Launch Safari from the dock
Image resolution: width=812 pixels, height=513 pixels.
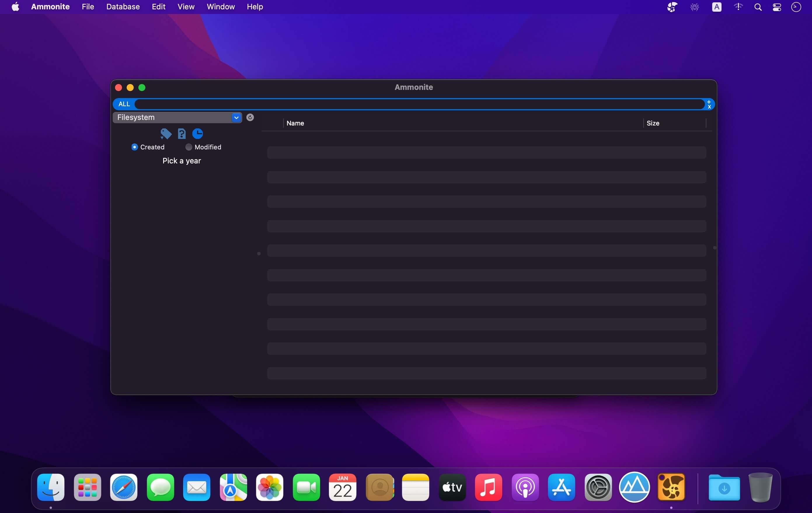point(124,487)
